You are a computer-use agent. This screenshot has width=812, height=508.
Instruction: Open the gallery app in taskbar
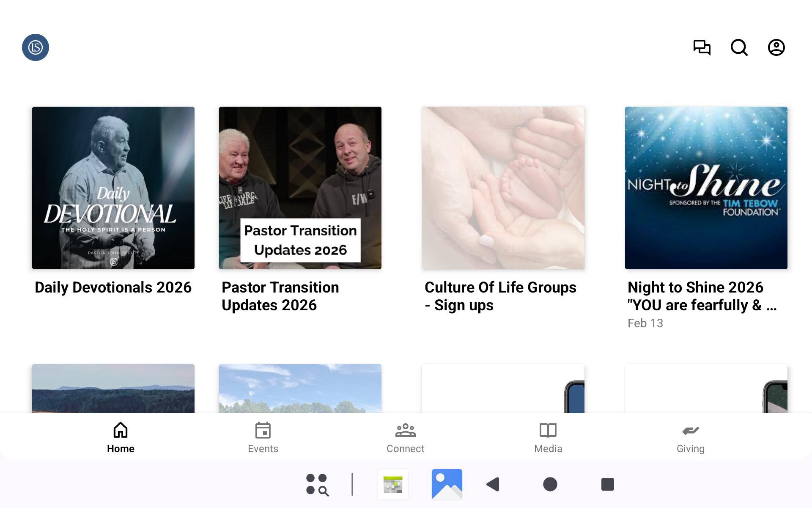[x=447, y=484]
